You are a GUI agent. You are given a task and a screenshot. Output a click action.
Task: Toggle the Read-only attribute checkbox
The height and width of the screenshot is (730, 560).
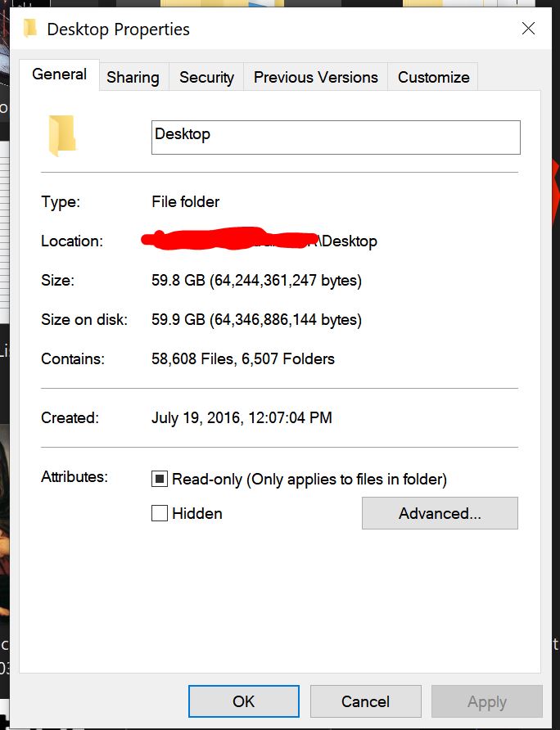coord(160,479)
